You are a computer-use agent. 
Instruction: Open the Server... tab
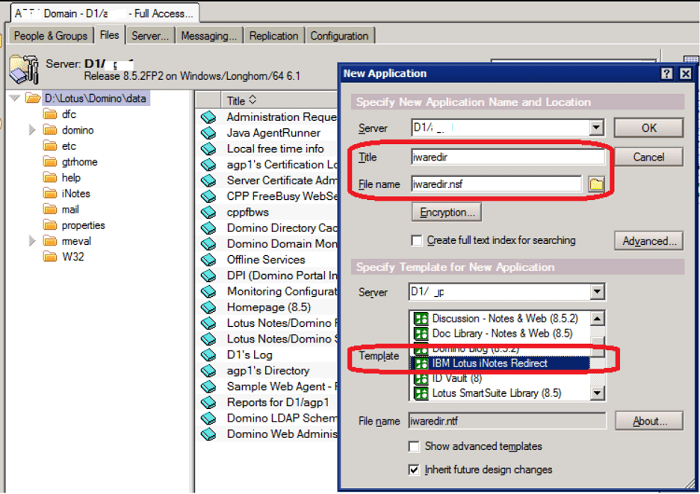150,36
